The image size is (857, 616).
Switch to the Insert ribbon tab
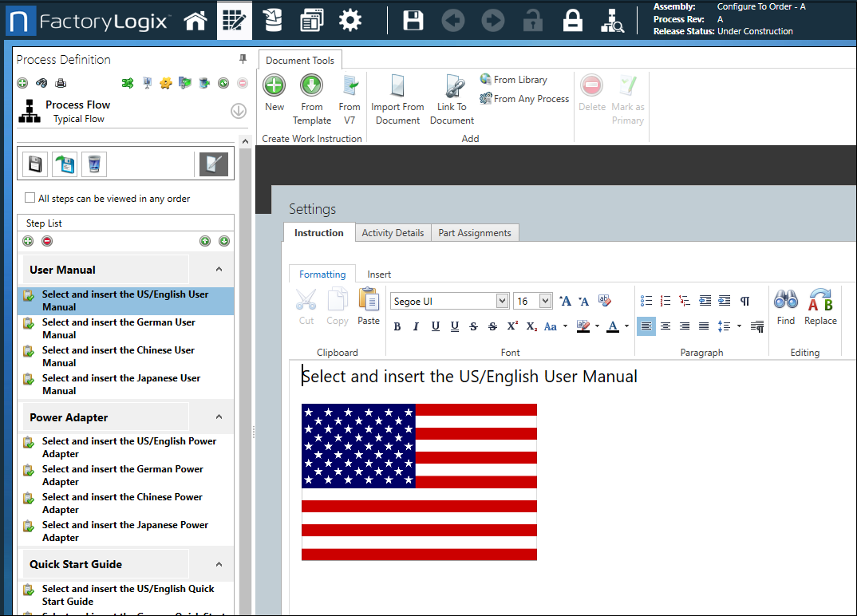(x=379, y=274)
